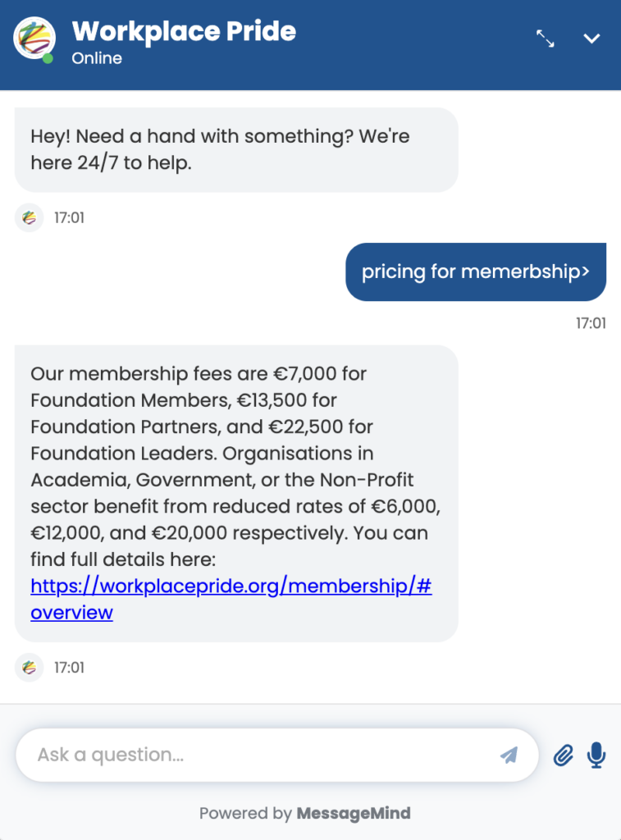Select the "Hey! Need a hand" greeting bubble

click(235, 149)
